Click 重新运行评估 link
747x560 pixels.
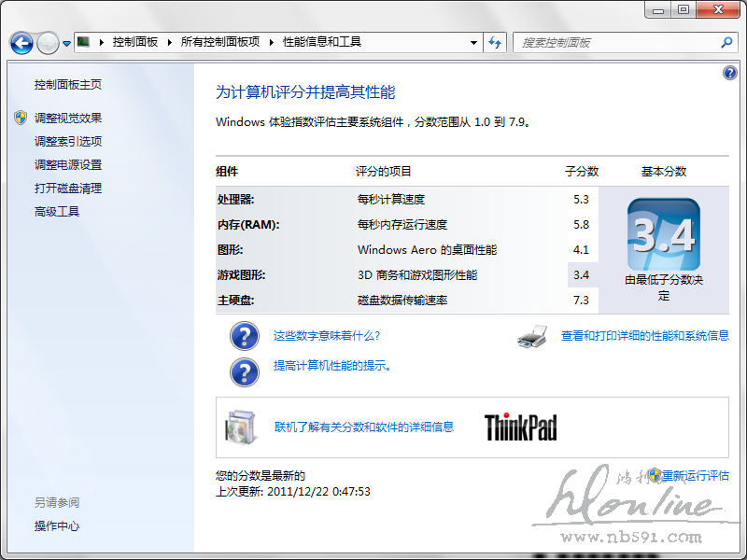tap(695, 476)
